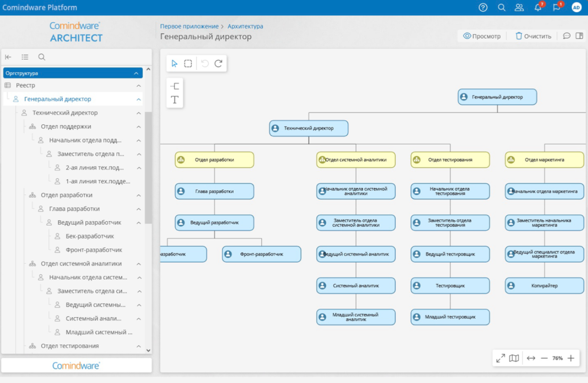
Task: Open search in the top bar
Action: (501, 7)
